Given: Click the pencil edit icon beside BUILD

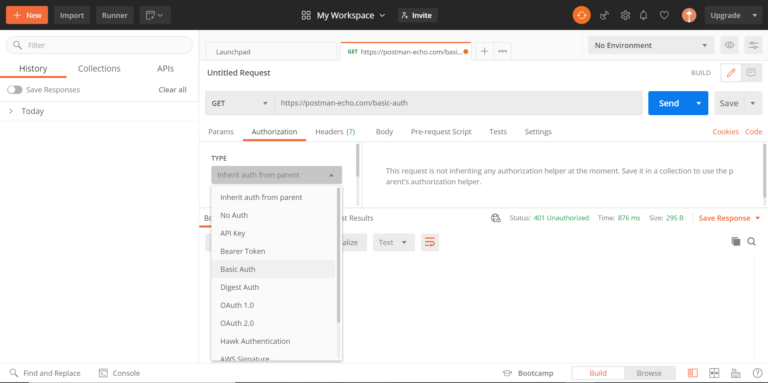Looking at the screenshot, I should point(731,73).
